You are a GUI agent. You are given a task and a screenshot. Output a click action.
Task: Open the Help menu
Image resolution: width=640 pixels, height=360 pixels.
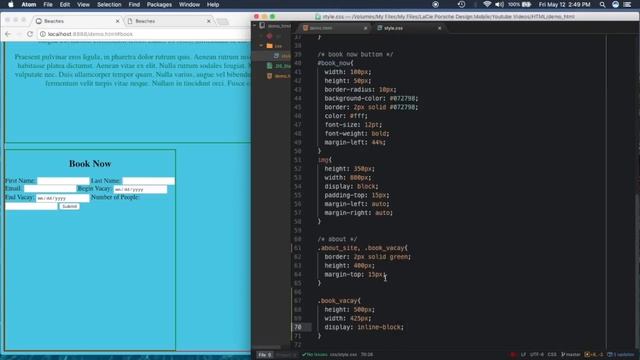[x=213, y=4]
